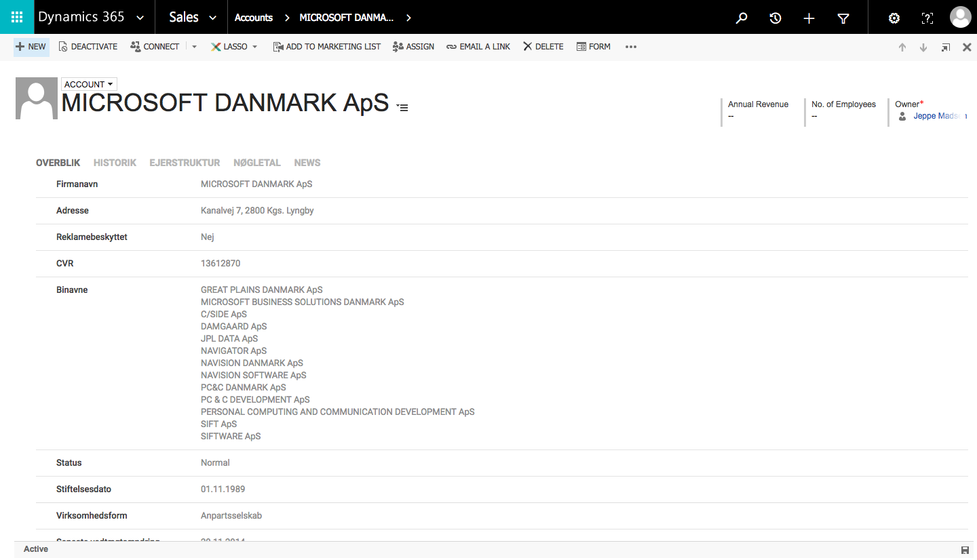Click Assign on the command bar

(413, 47)
